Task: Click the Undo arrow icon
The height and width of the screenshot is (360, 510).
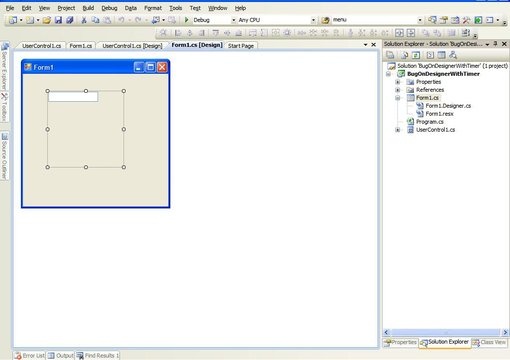Action: click(x=121, y=20)
